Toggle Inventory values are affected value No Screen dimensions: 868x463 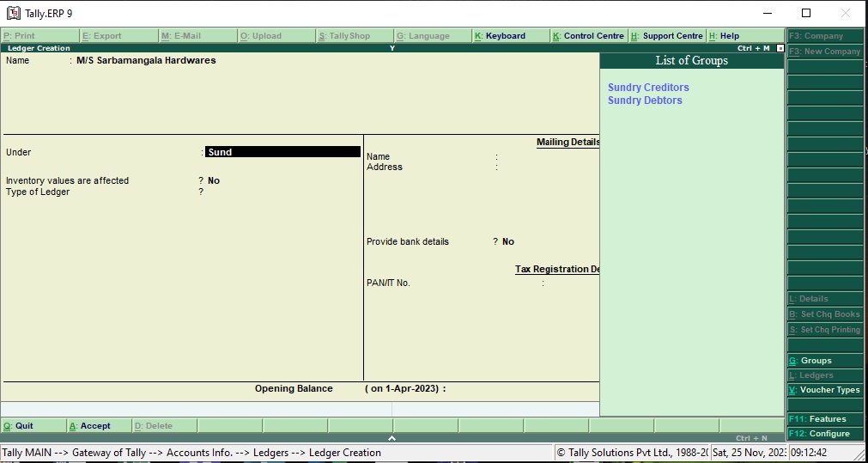point(214,180)
